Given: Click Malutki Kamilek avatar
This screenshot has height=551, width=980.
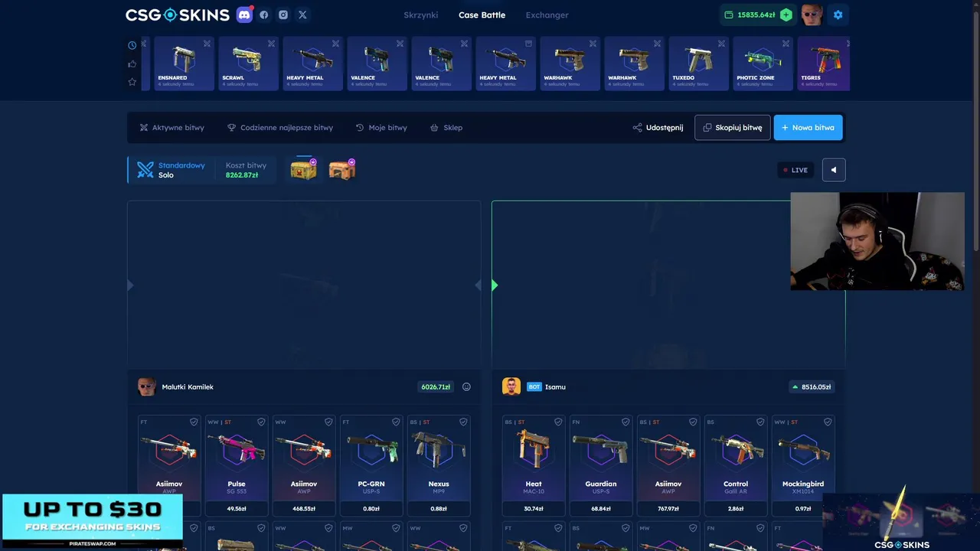Looking at the screenshot, I should tap(147, 386).
